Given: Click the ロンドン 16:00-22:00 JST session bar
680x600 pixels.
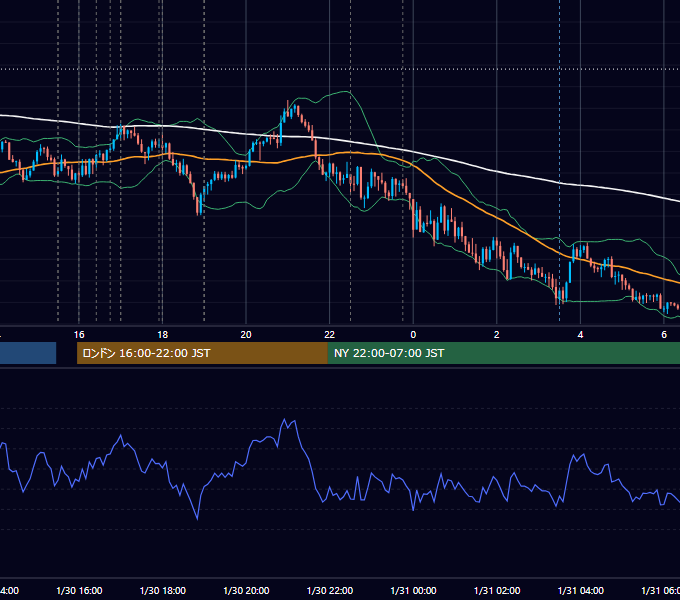Looking at the screenshot, I should [202, 353].
